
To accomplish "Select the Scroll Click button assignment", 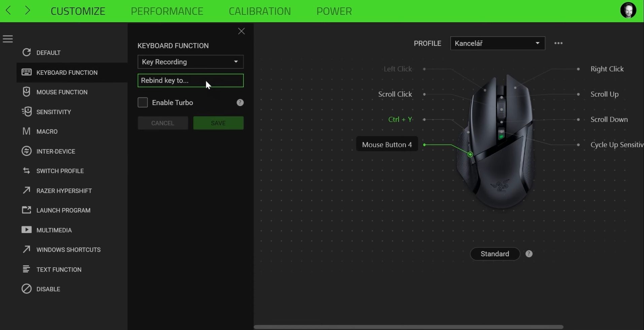I will [395, 94].
